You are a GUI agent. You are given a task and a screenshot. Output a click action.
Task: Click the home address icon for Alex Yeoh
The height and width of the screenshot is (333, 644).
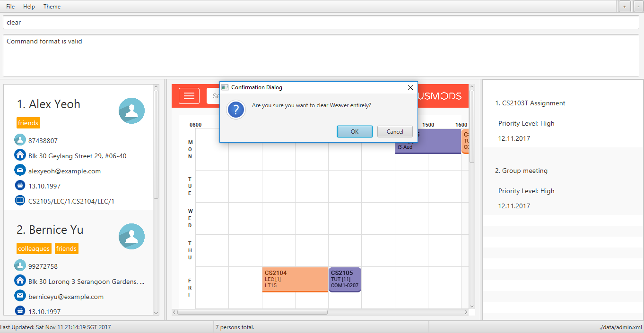click(x=20, y=155)
